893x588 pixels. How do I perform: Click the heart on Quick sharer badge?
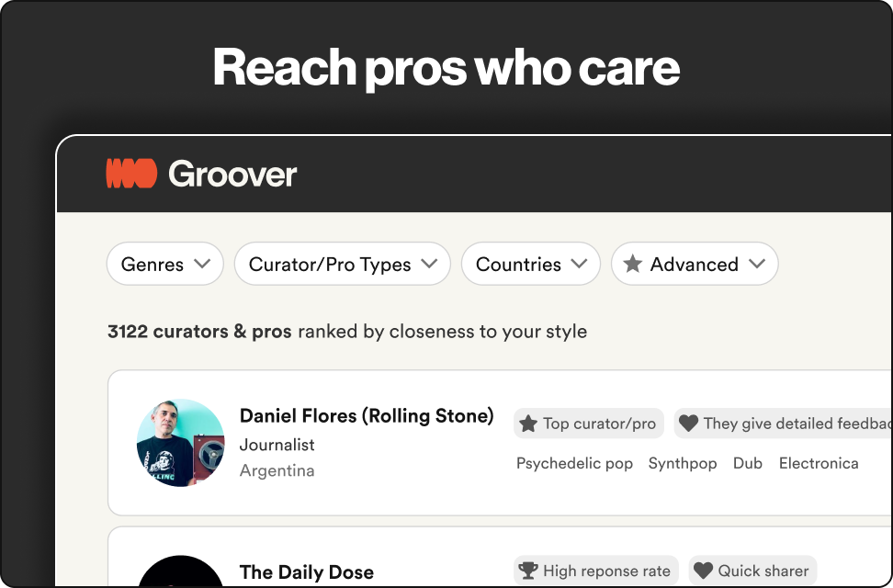coord(703,570)
